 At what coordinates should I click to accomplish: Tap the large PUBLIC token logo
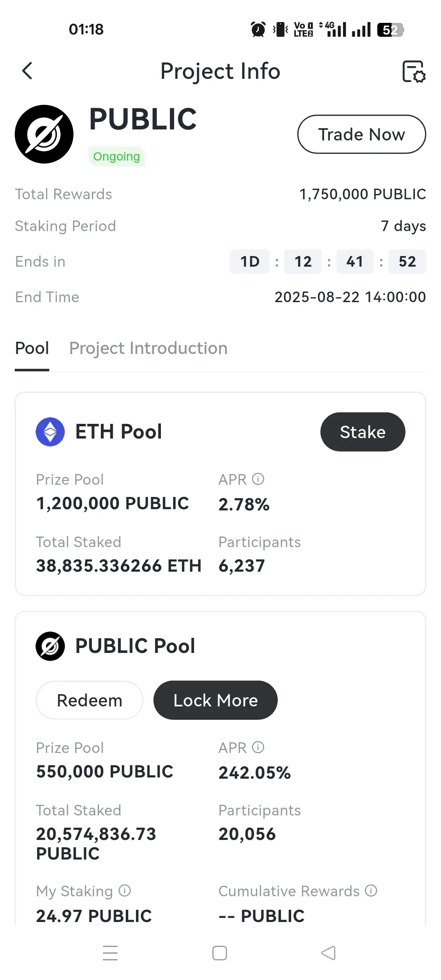[44, 134]
